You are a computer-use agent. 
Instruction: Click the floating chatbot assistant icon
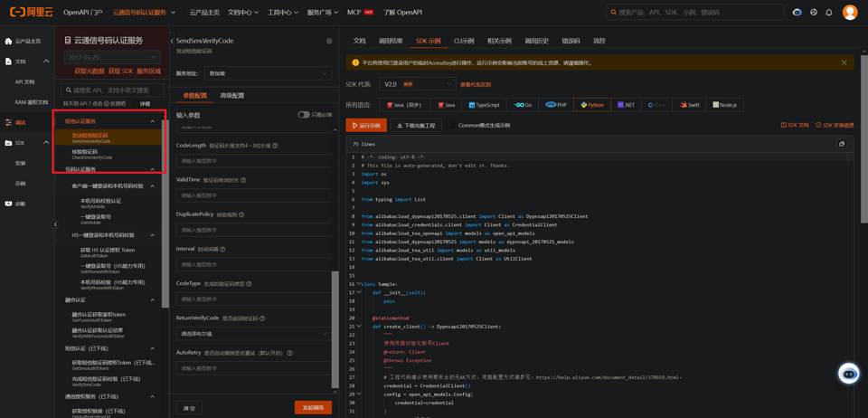(x=848, y=374)
